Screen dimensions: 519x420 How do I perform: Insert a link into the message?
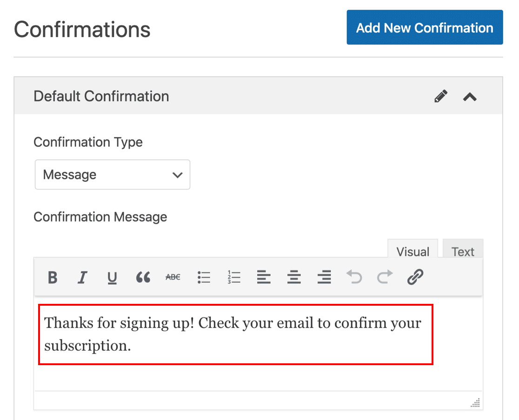415,278
